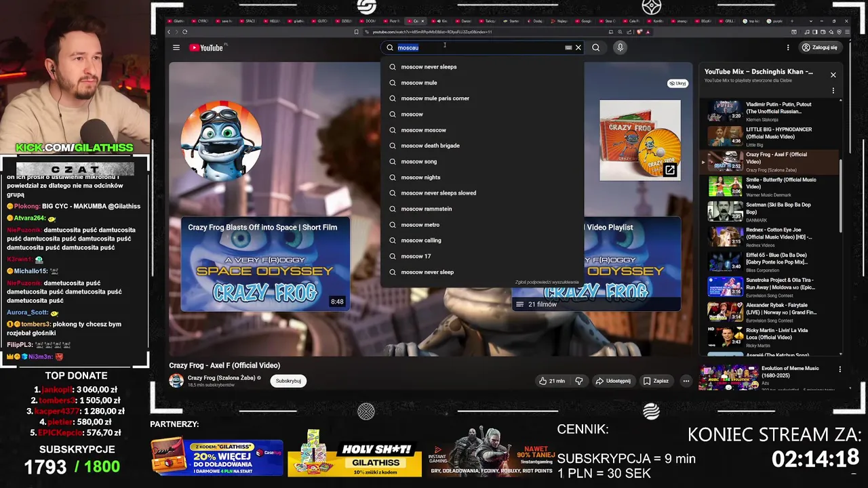Click the browser address bar URL
This screenshot has width=868, height=488.
(432, 32)
